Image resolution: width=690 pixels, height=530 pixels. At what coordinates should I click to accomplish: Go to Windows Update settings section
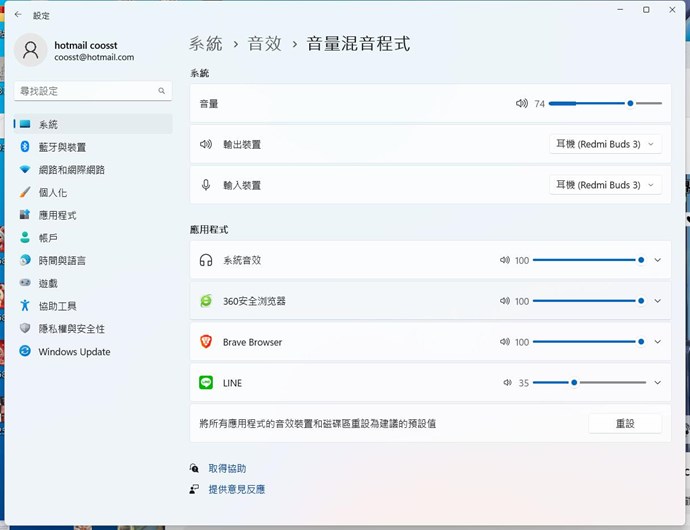point(74,352)
